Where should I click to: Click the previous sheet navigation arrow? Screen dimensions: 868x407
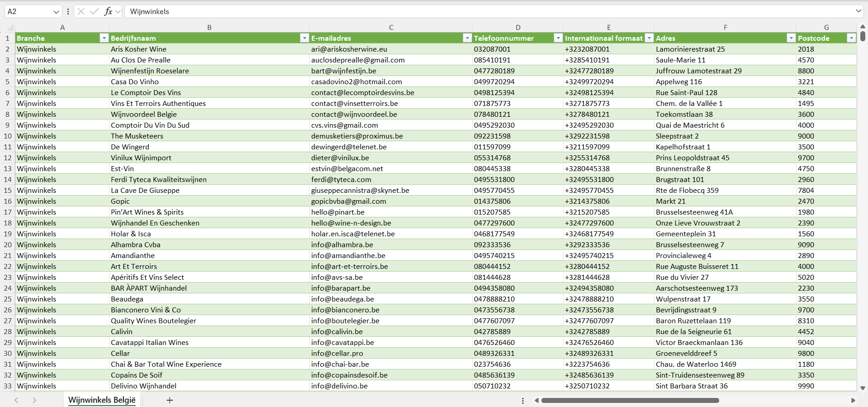pyautogui.click(x=16, y=400)
